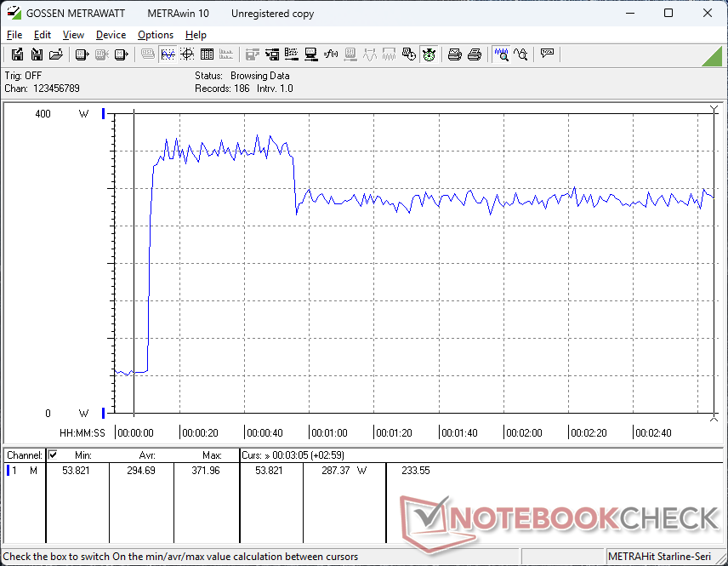Click the Records: 186 status text
This screenshot has height=566, width=728.
222,89
